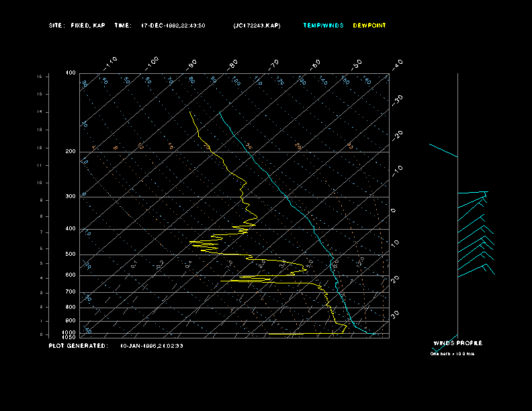This screenshot has height=411, width=532.
Task: Click the 100 pressure label at top
Action: tap(71, 73)
